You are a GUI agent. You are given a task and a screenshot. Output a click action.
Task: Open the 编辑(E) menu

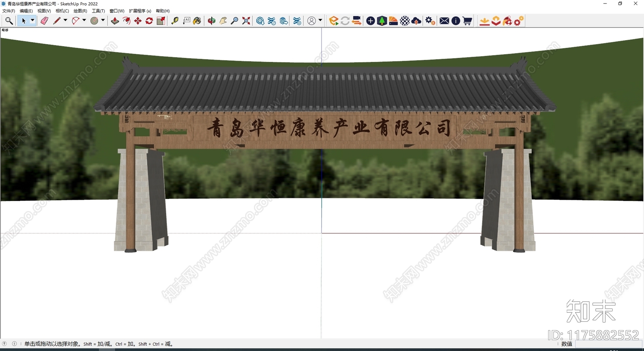tap(26, 11)
